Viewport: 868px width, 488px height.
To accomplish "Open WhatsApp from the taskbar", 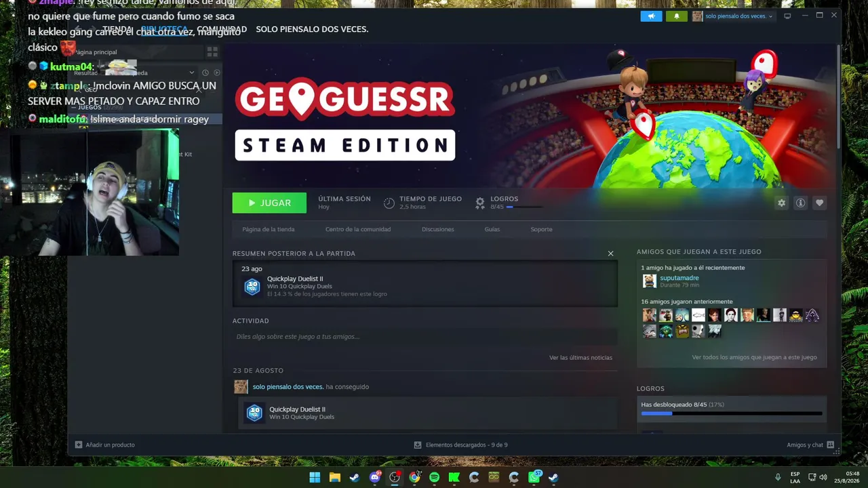I will [x=534, y=477].
